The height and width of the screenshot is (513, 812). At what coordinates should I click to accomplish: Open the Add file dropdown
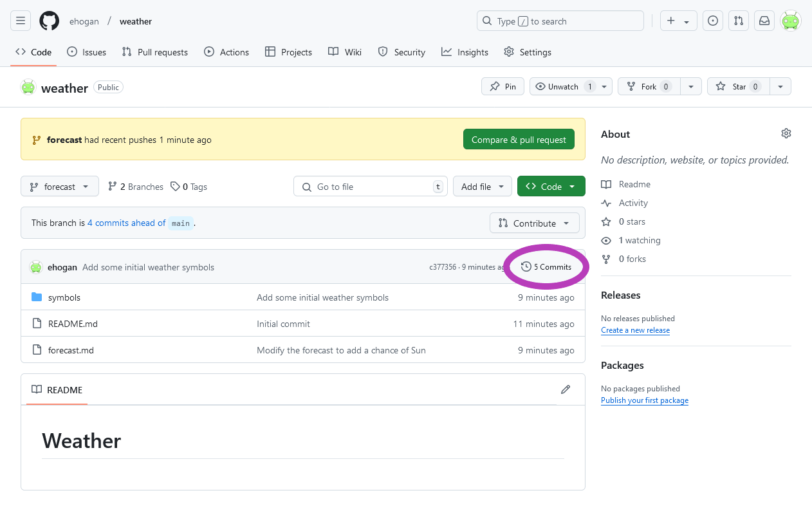point(483,187)
